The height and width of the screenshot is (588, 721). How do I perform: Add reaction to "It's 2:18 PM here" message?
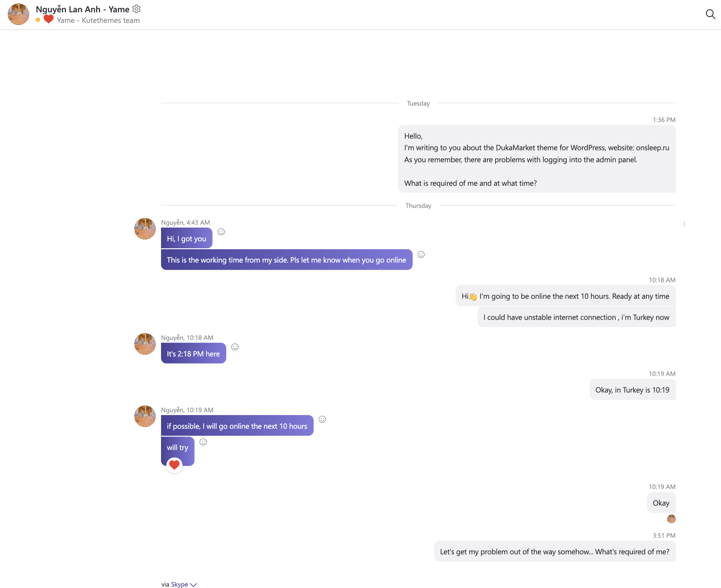coord(235,347)
